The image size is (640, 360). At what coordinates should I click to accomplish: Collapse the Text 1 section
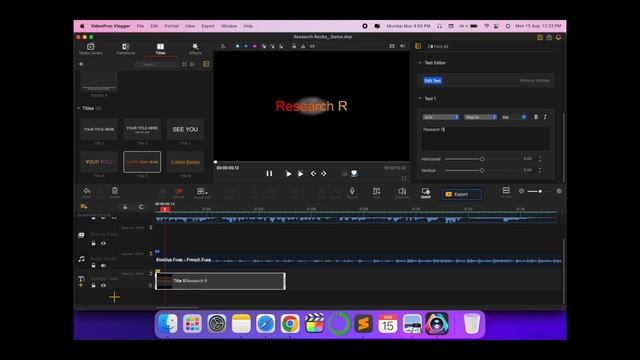click(x=420, y=98)
